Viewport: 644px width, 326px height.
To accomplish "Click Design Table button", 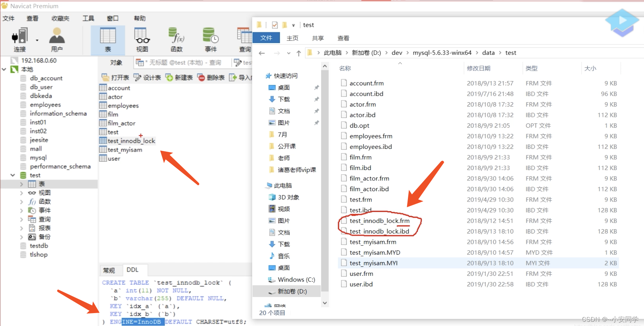I will coord(147,77).
